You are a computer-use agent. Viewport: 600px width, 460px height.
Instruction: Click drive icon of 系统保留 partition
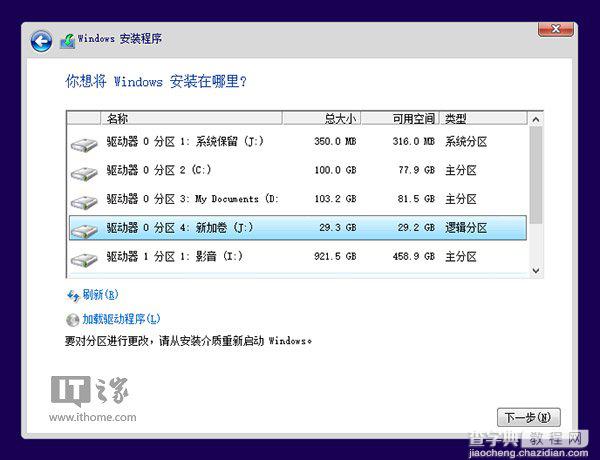(84, 145)
